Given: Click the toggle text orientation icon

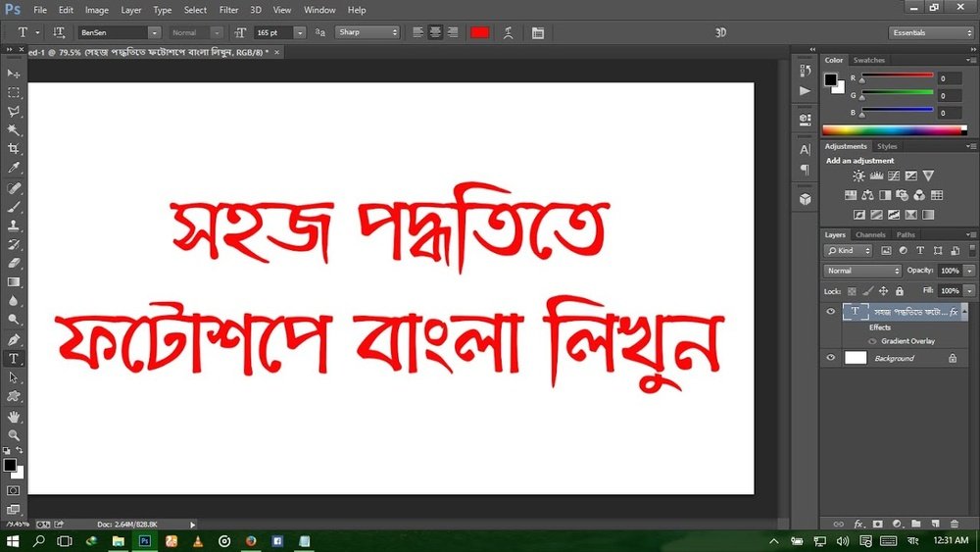Looking at the screenshot, I should [58, 32].
